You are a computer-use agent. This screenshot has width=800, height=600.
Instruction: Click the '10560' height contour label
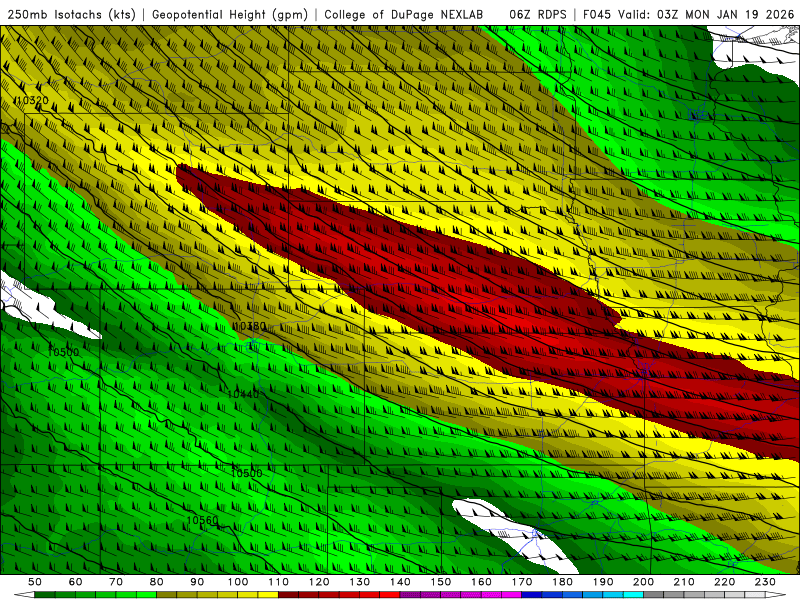(203, 520)
